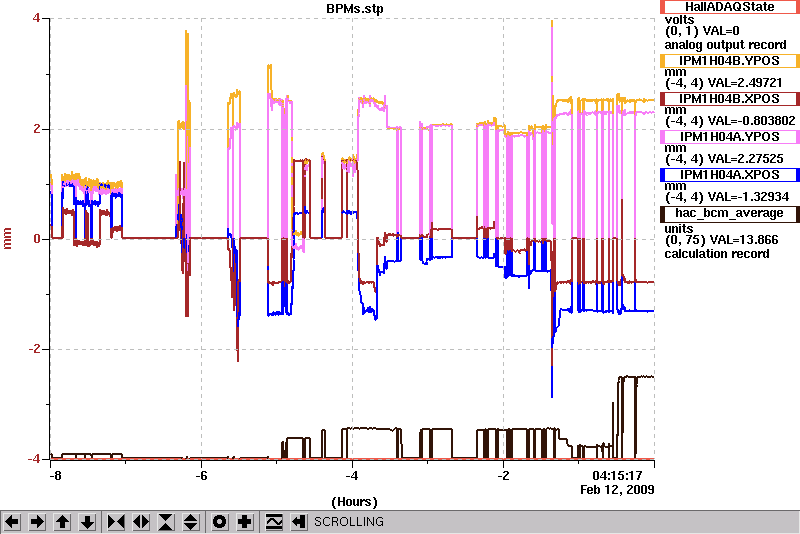
Task: Click the 04:15:17 timestamp label
Action: (617, 476)
